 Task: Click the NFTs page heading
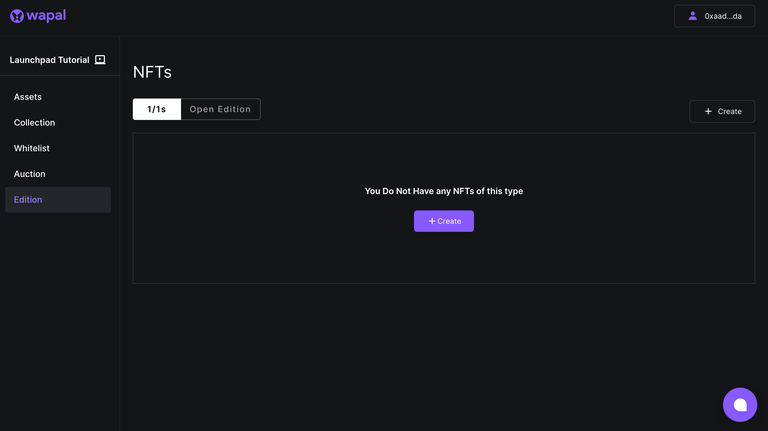coord(152,72)
